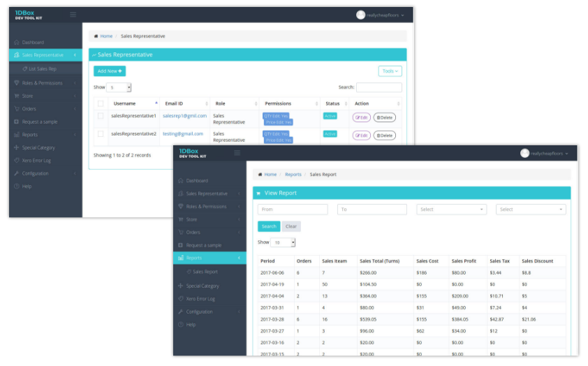Open the Tools dropdown button
The width and height of the screenshot is (588, 366).
tap(390, 71)
